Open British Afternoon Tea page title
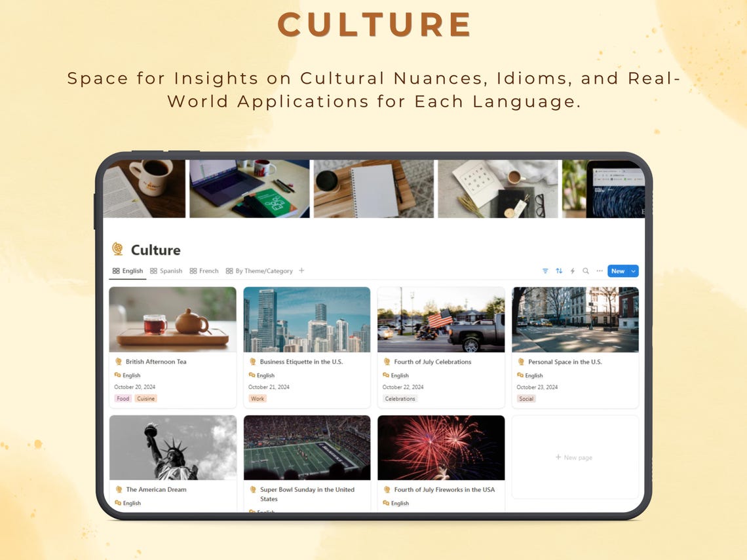The image size is (747, 560). (x=156, y=362)
